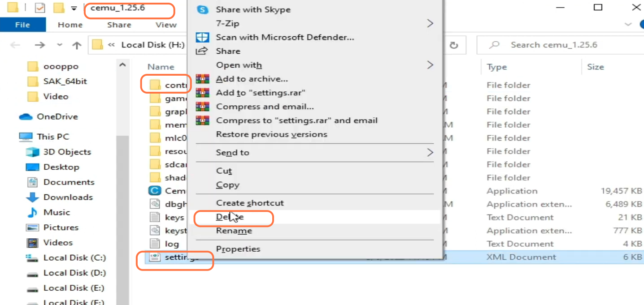Expand the 7-Zip submenu arrow

(430, 23)
